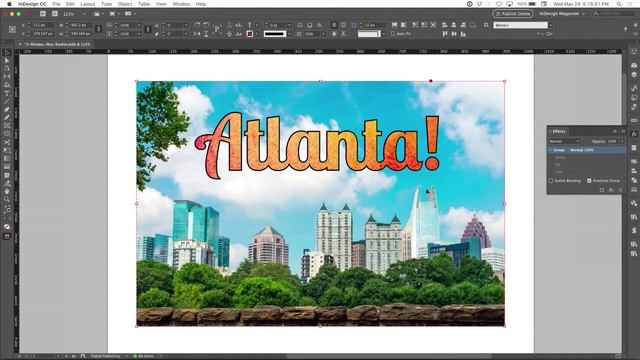The width and height of the screenshot is (640, 360).
Task: Open the Normal blending mode dropdown
Action: coord(564,141)
